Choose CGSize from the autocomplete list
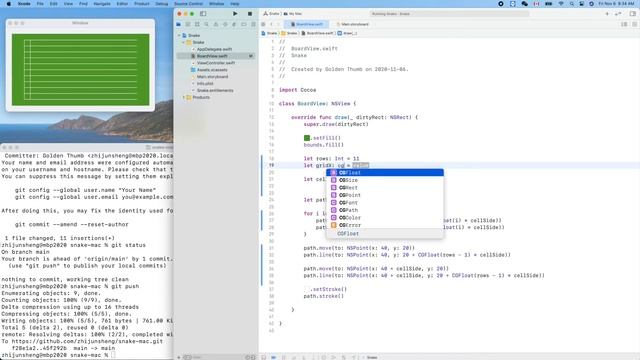This screenshot has height=360, width=640. click(385, 180)
